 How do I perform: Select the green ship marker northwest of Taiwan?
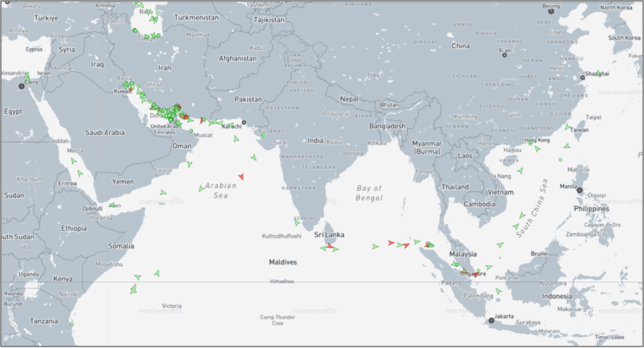(x=567, y=127)
